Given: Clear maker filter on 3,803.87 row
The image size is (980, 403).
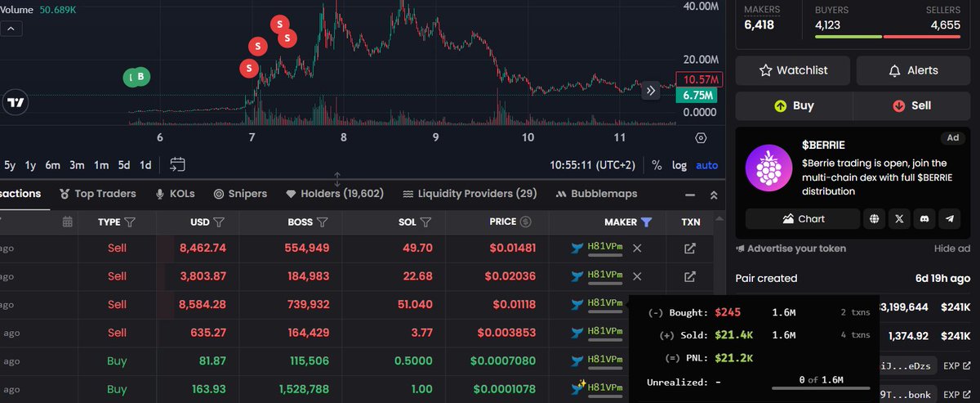Looking at the screenshot, I should [637, 276].
